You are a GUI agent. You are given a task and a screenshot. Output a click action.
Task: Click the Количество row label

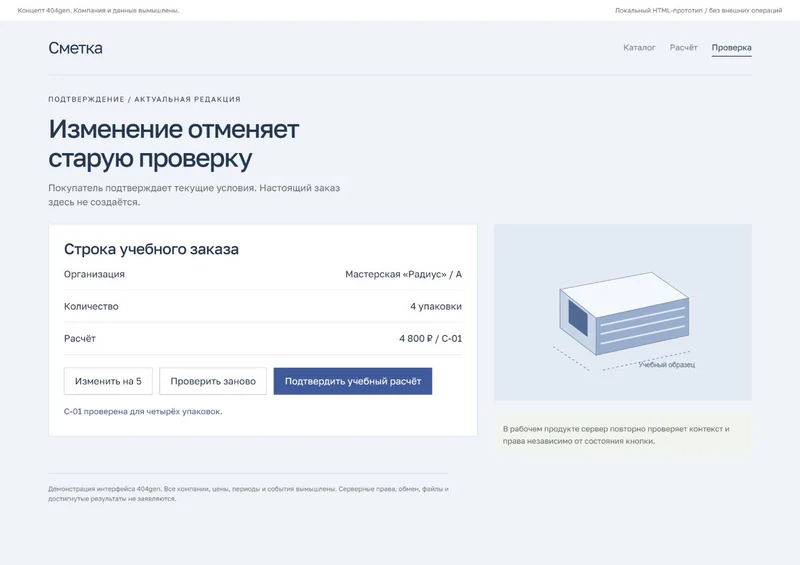coord(91,306)
